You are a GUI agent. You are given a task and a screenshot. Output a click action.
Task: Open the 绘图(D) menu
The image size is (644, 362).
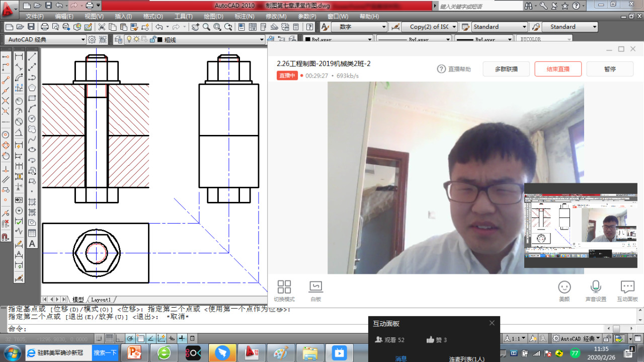213,16
